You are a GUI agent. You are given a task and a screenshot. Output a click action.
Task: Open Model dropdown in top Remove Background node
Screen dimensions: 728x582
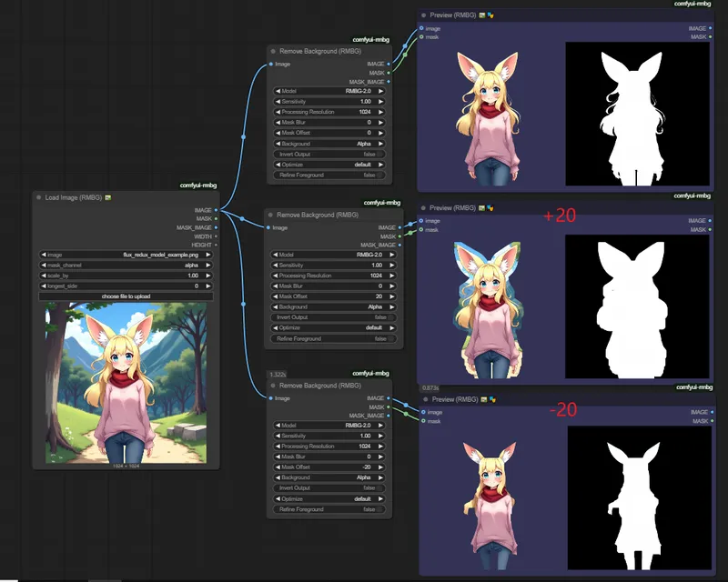[x=329, y=91]
